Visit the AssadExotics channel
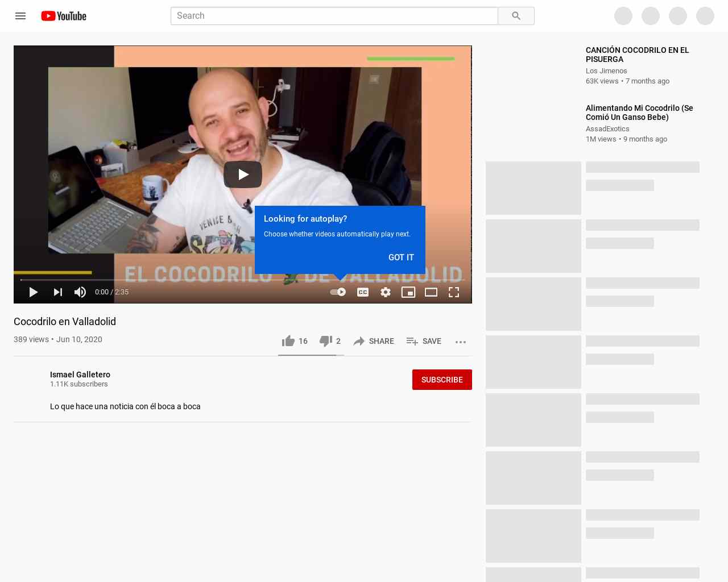Screen dimensions: 728x582 tap(607, 129)
